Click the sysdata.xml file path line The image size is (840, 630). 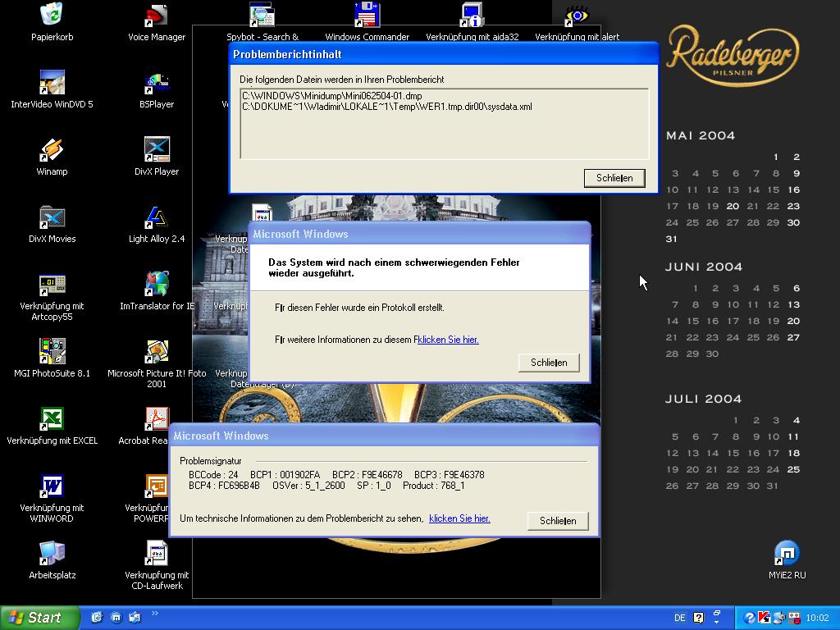coord(387,107)
